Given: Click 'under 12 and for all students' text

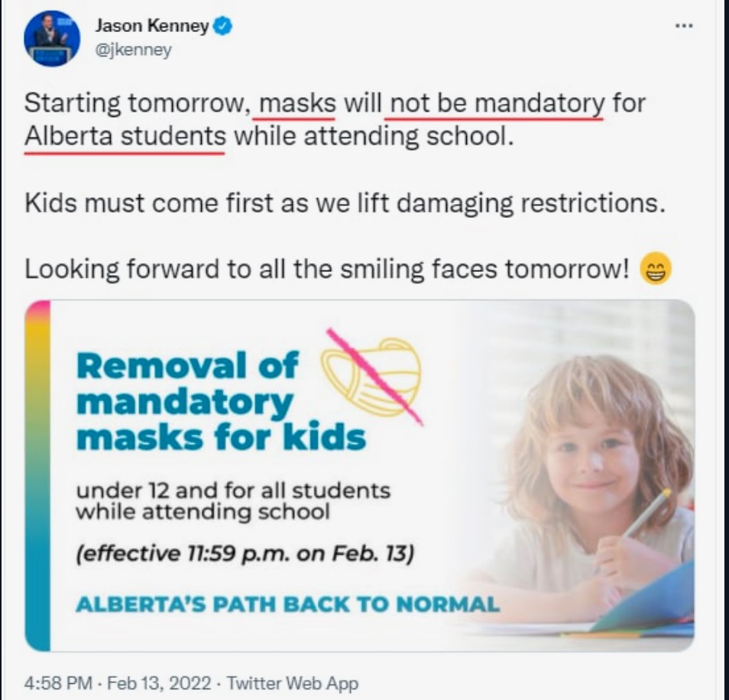Looking at the screenshot, I should (233, 491).
